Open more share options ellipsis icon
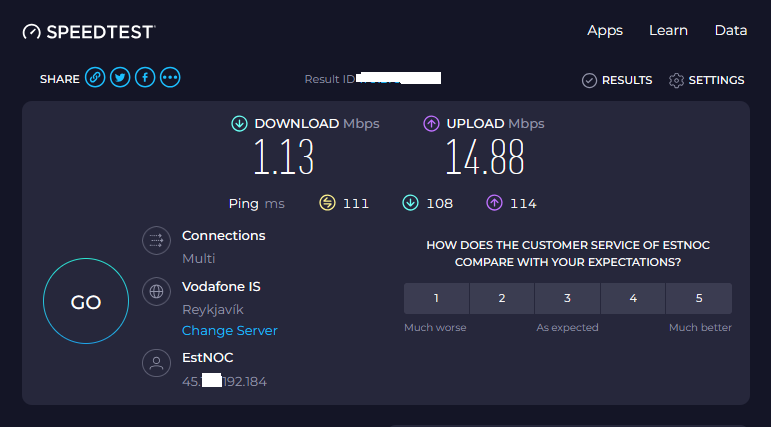 click(x=170, y=77)
